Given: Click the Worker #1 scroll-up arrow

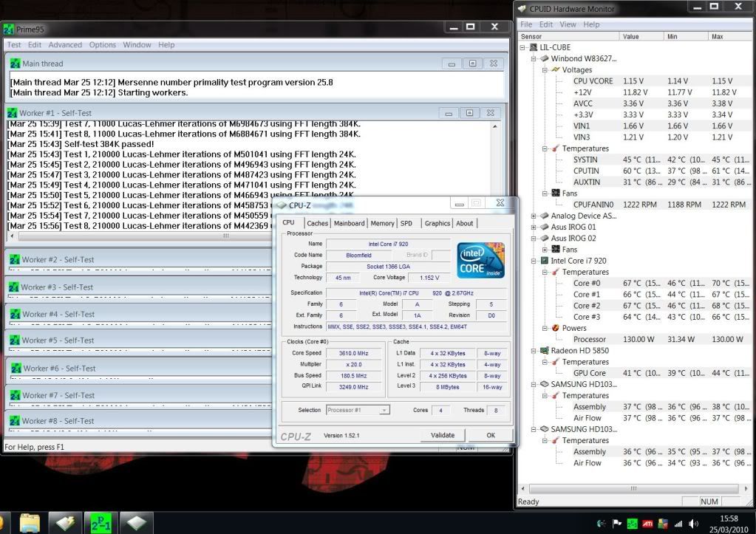Looking at the screenshot, I should click(495, 126).
